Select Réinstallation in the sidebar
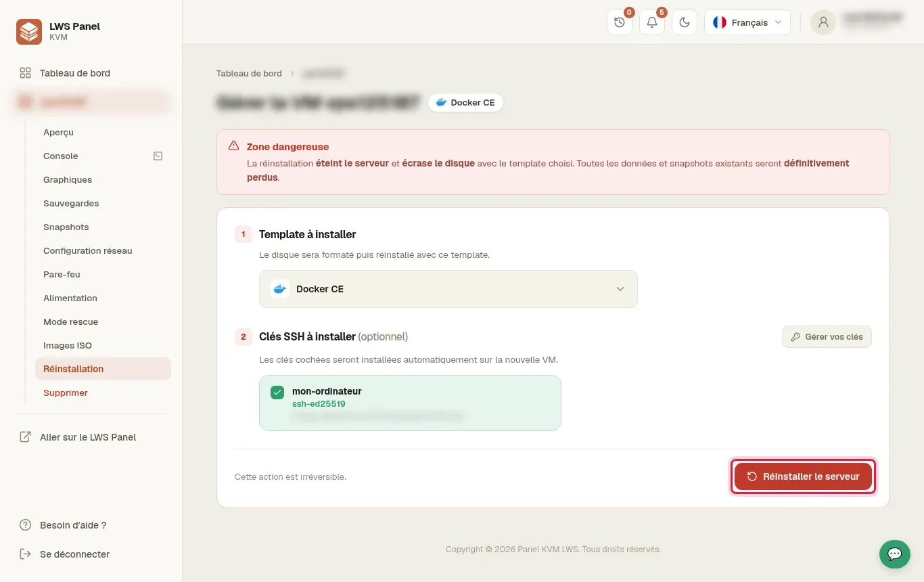 (103, 369)
